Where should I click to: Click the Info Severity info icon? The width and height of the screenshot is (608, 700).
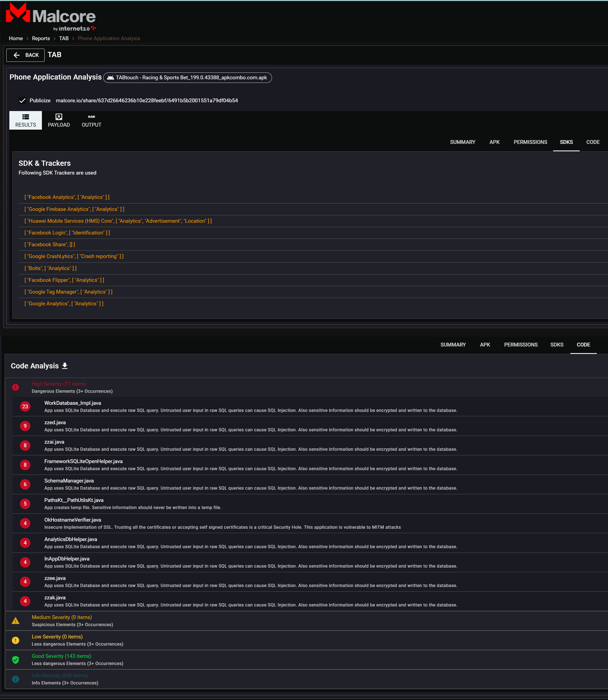pyautogui.click(x=16, y=679)
